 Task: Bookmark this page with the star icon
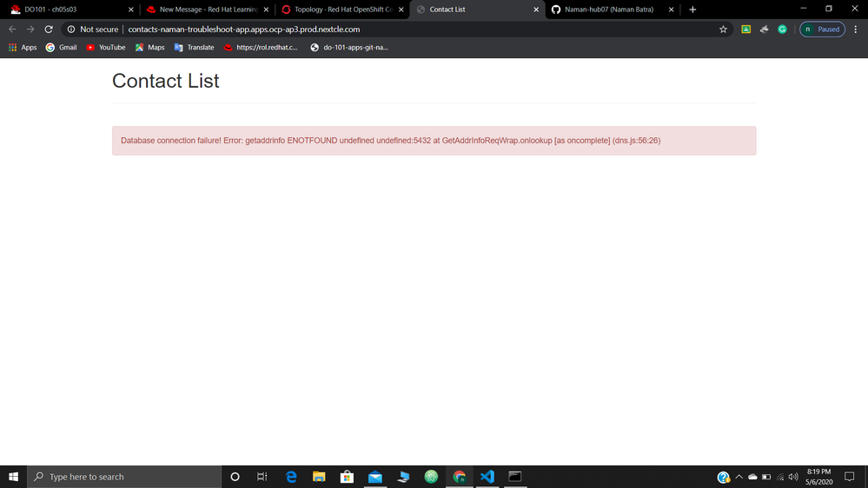[x=723, y=30]
